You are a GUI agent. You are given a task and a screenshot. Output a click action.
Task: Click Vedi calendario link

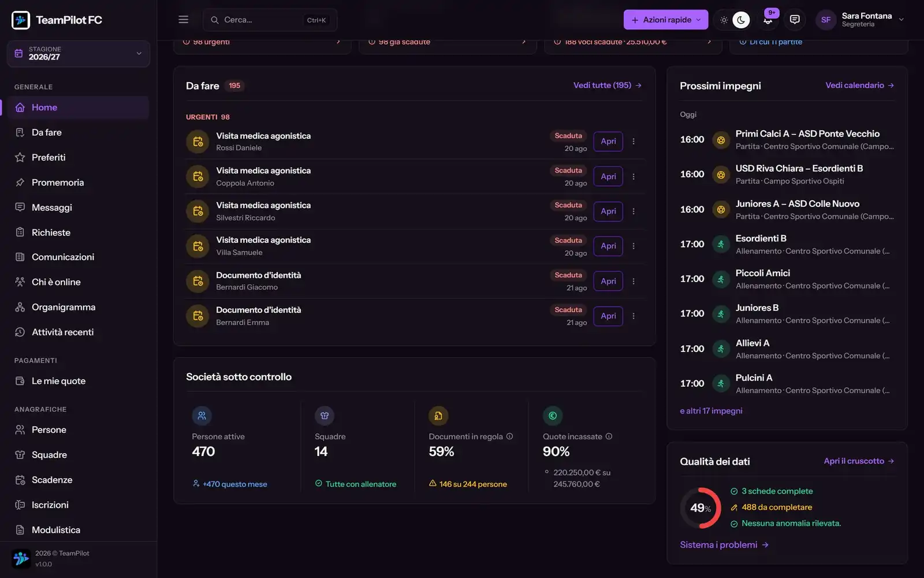(860, 85)
